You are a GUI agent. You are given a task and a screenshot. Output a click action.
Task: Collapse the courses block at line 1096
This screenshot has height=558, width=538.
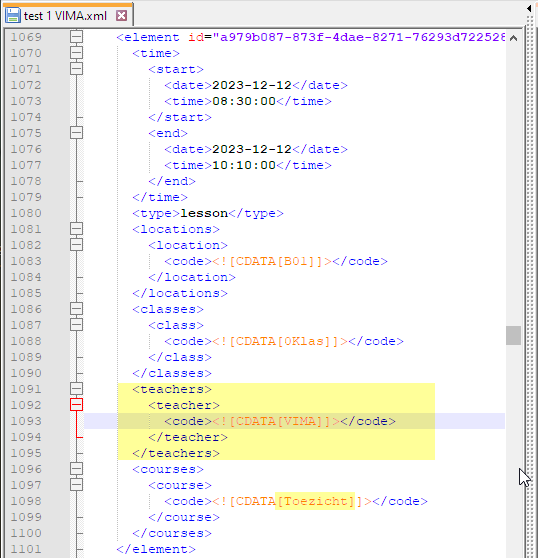click(77, 469)
